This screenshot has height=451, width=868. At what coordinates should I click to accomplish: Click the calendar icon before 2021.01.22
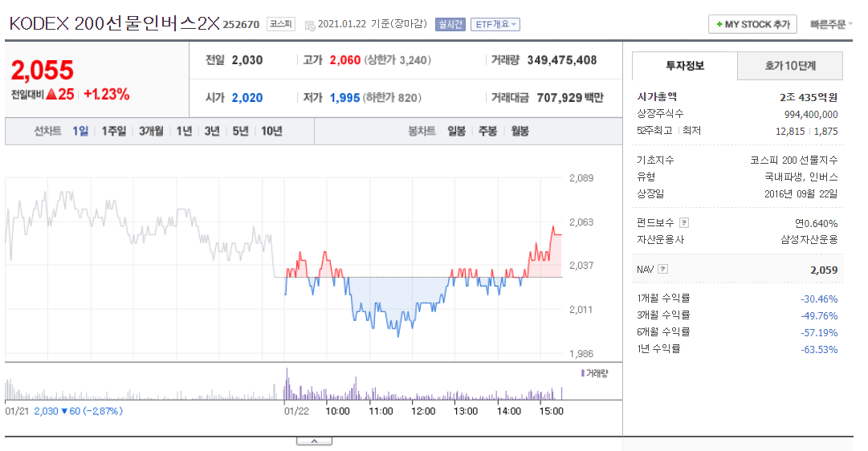[310, 25]
